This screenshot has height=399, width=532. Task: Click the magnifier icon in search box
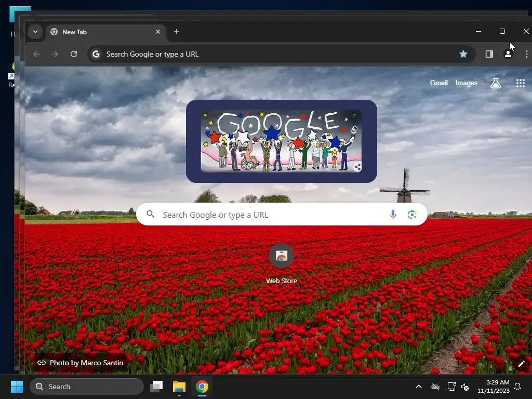point(150,215)
